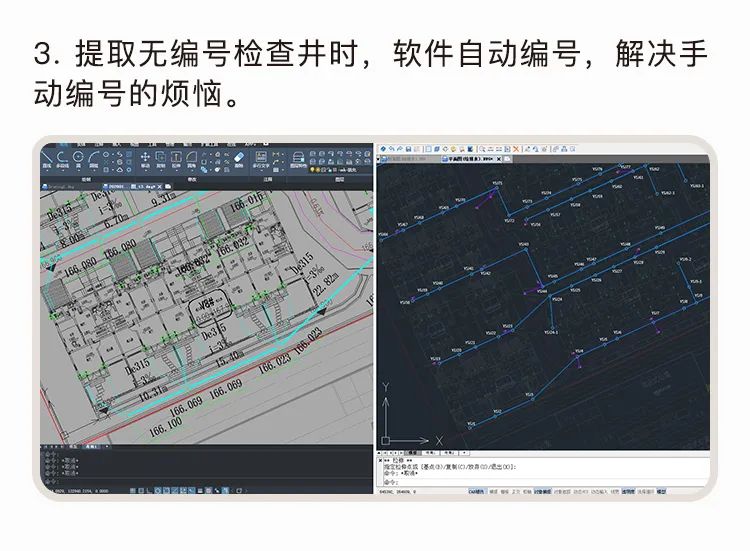Select the Circle drawing tool
The image size is (750, 551).
78,158
